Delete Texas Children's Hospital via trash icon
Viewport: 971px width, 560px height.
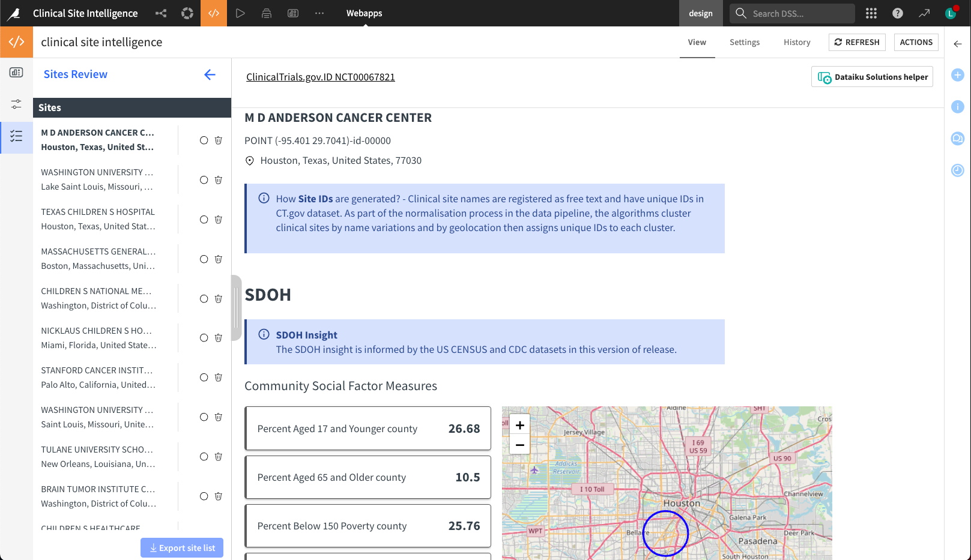pyautogui.click(x=218, y=219)
